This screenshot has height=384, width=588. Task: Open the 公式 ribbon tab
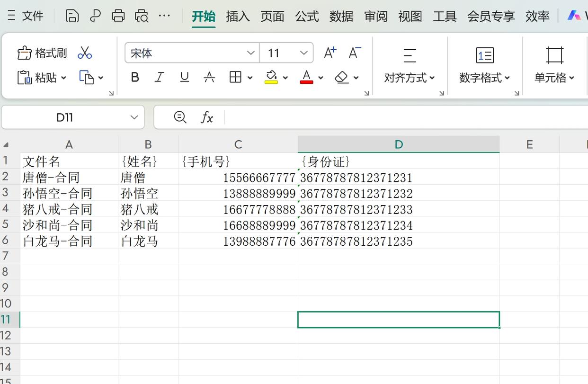pos(307,16)
